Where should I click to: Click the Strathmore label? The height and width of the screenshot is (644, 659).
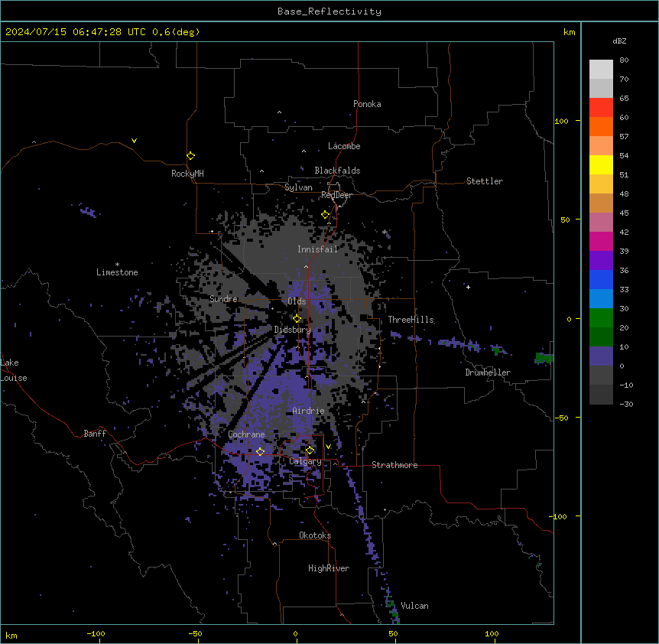pyautogui.click(x=394, y=465)
